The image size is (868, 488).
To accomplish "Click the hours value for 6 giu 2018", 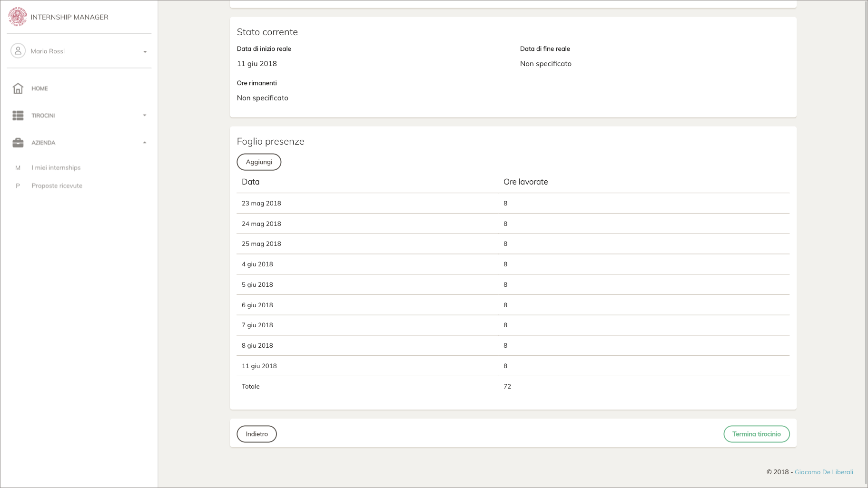I will (x=505, y=305).
